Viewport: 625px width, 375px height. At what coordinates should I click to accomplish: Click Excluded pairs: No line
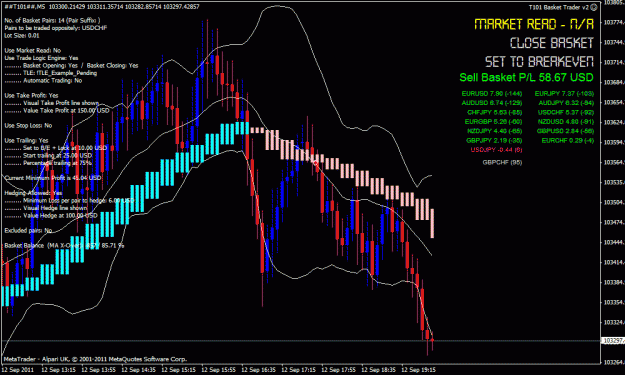28,230
